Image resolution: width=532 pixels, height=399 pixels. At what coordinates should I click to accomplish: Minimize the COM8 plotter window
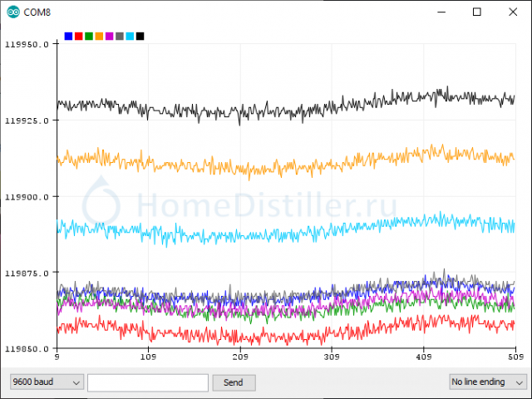[438, 12]
